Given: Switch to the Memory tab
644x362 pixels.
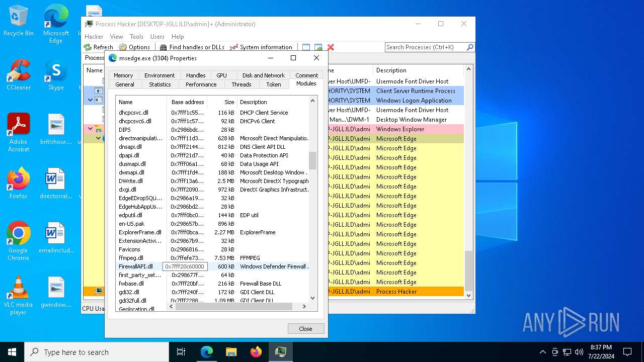Looking at the screenshot, I should click(x=123, y=75).
